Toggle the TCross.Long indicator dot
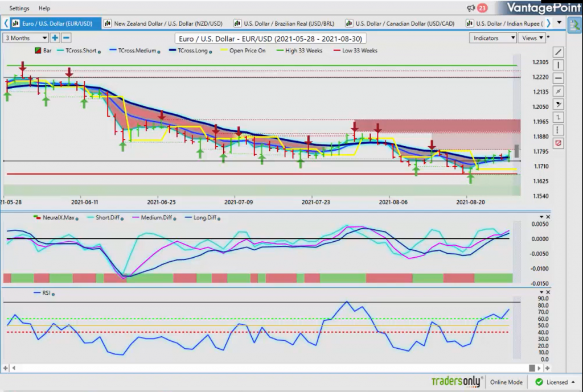 click(211, 52)
